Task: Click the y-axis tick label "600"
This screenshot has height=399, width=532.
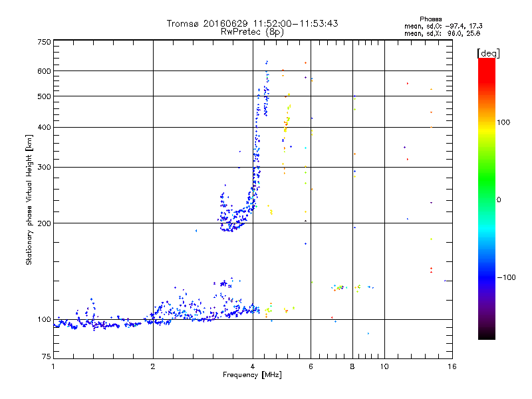Action: [44, 71]
